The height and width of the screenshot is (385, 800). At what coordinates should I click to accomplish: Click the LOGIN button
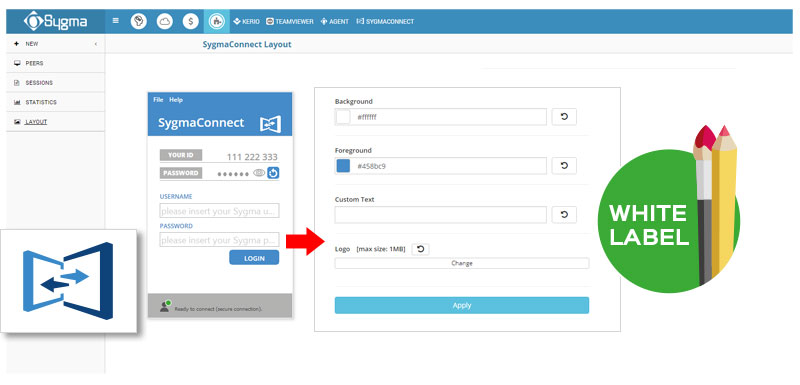click(254, 258)
